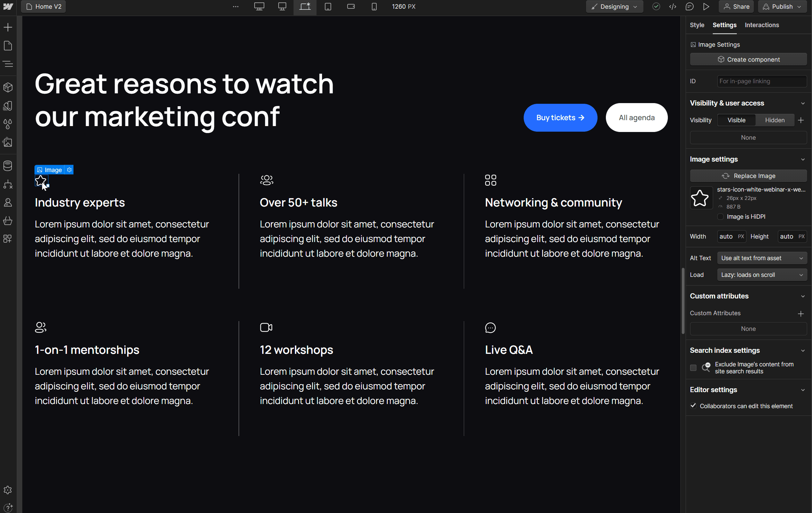Collapse the Editor settings section
The image size is (812, 513).
(803, 390)
